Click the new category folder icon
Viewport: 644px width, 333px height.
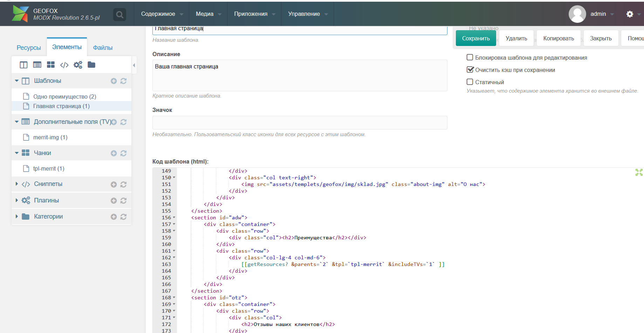(91, 65)
